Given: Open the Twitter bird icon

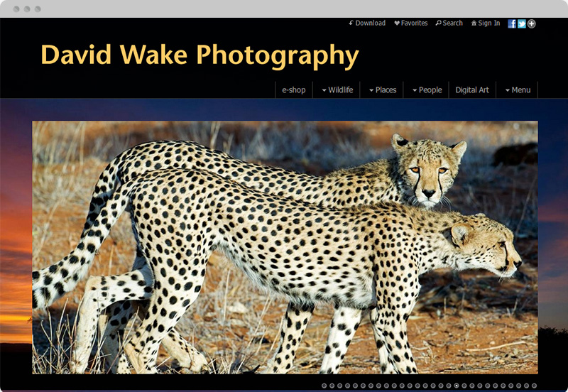Looking at the screenshot, I should [x=522, y=23].
